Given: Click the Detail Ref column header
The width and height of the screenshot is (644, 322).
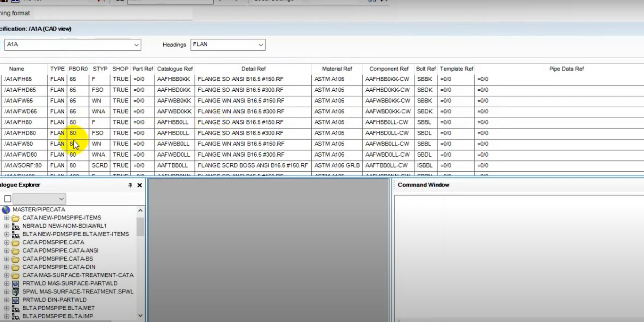Looking at the screenshot, I should (x=253, y=69).
